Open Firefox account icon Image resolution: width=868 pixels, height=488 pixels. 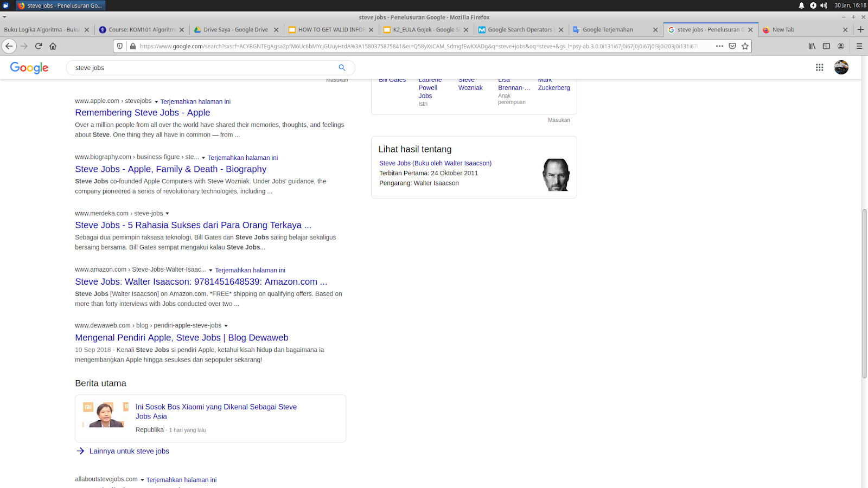point(841,46)
